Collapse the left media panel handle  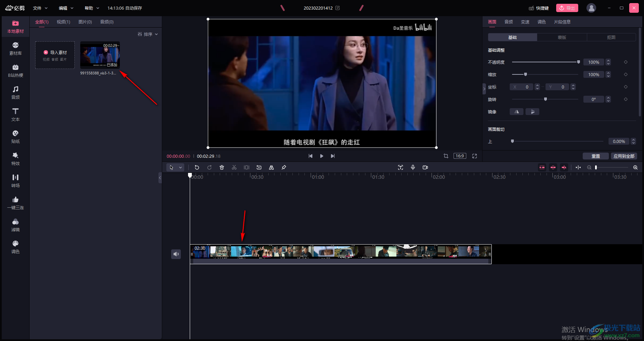coord(160,178)
